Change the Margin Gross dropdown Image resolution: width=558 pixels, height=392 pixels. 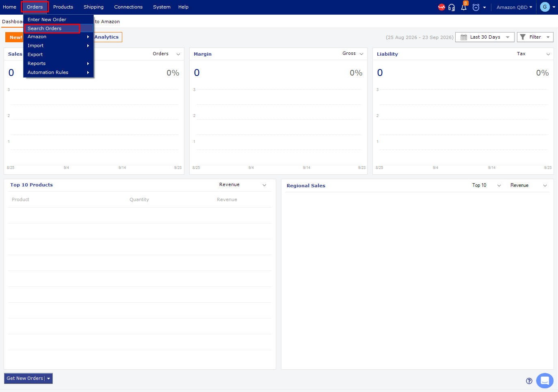[353, 54]
